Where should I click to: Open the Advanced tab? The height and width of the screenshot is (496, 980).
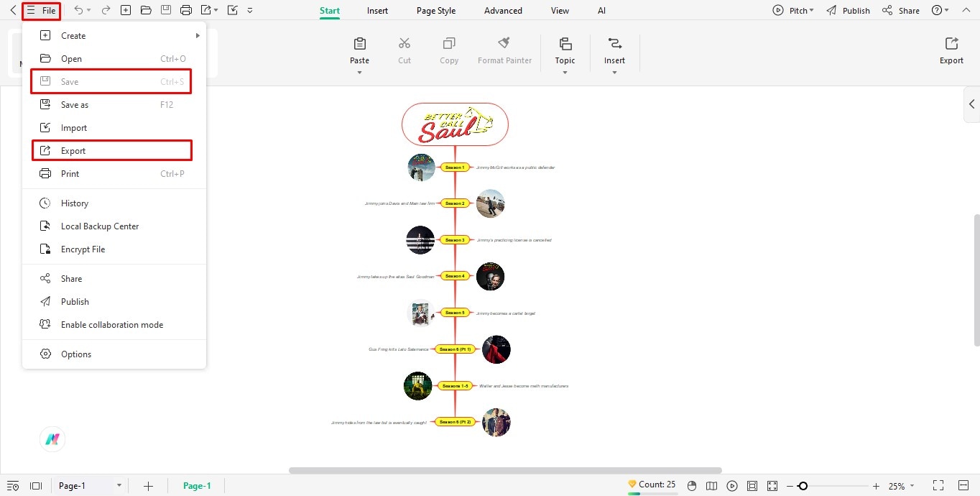tap(503, 11)
